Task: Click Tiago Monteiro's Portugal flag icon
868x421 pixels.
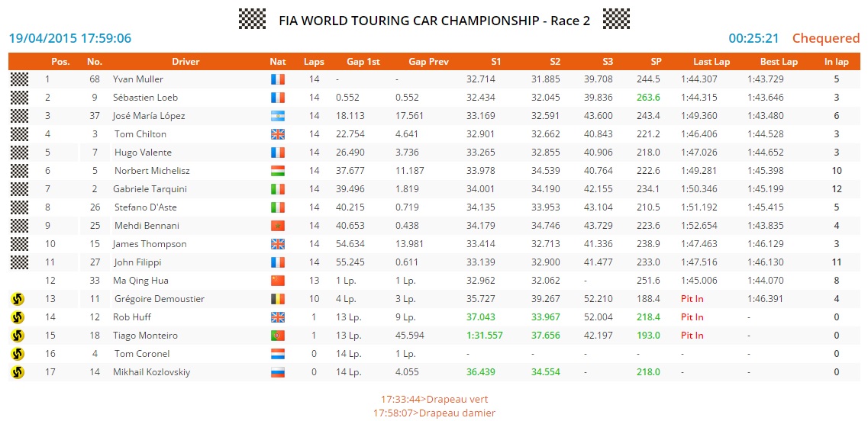Action: pyautogui.click(x=278, y=336)
